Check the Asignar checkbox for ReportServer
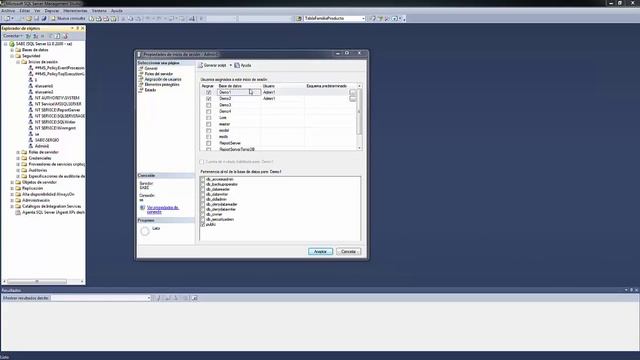Image resolution: width=640 pixels, height=360 pixels. 209,143
